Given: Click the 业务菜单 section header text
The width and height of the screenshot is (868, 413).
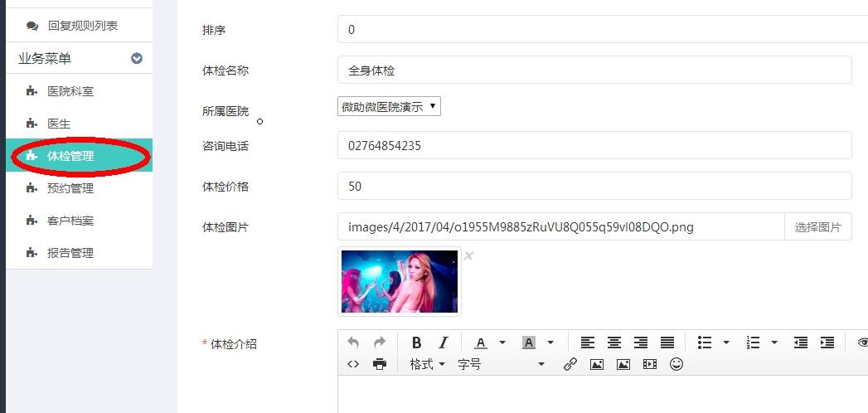Looking at the screenshot, I should click(45, 58).
